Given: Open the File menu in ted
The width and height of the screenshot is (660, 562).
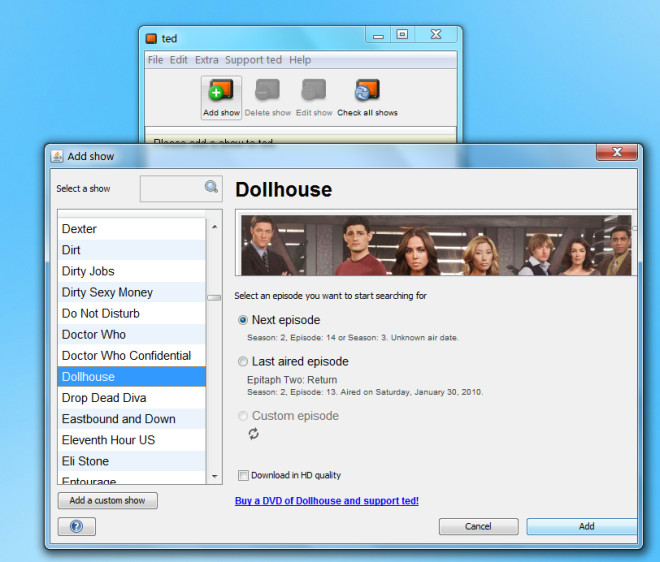Looking at the screenshot, I should pos(155,60).
